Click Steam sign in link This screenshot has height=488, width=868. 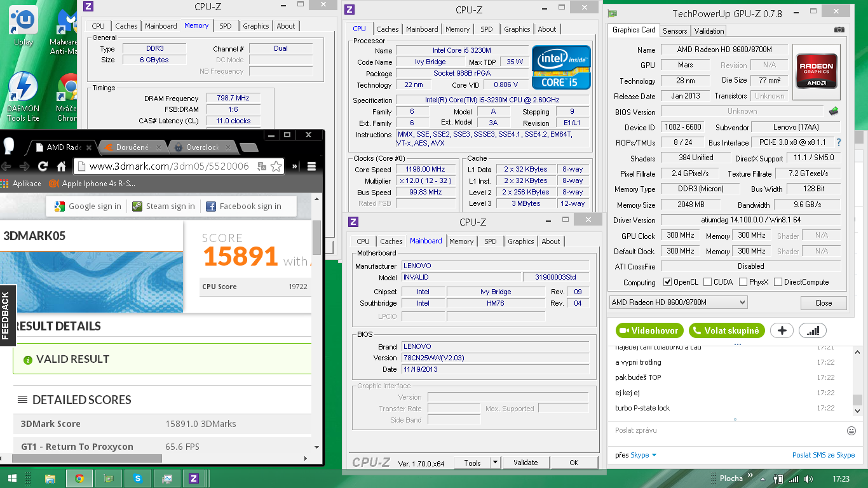(x=164, y=207)
